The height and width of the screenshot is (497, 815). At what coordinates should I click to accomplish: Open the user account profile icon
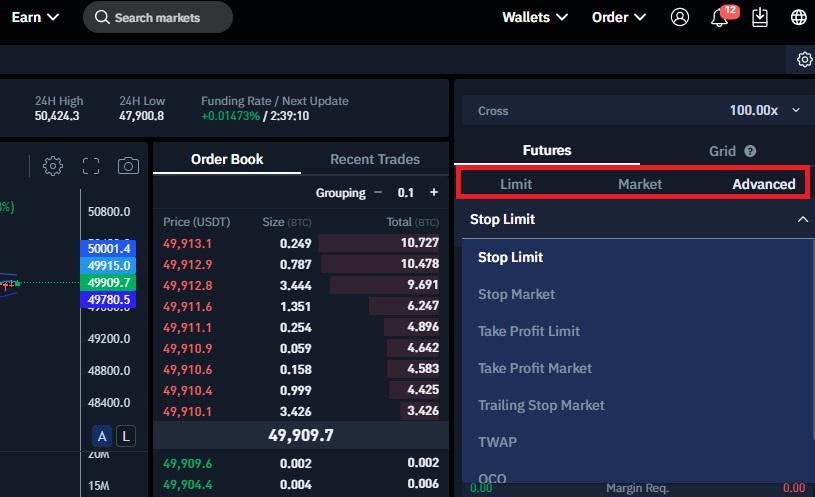tap(679, 17)
